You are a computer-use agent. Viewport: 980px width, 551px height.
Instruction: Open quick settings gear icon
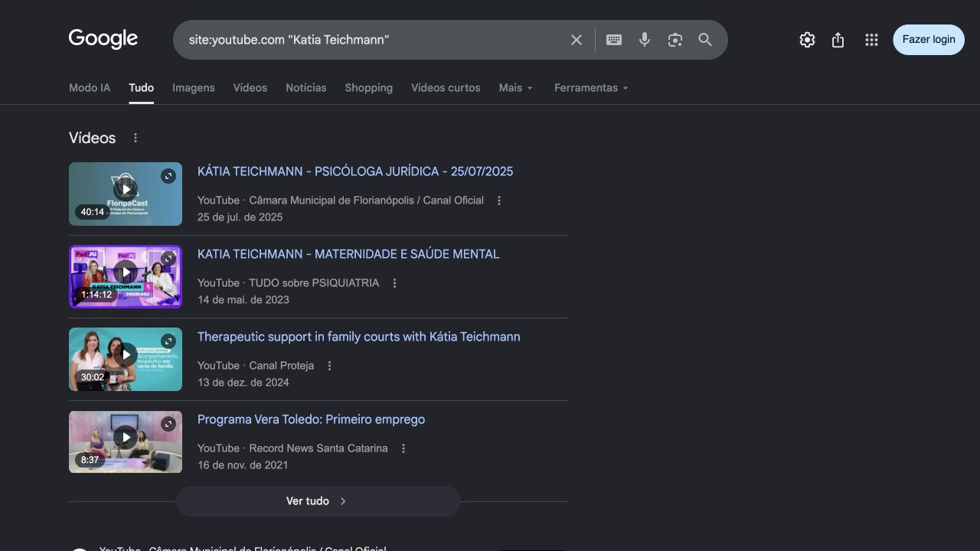[x=807, y=40]
